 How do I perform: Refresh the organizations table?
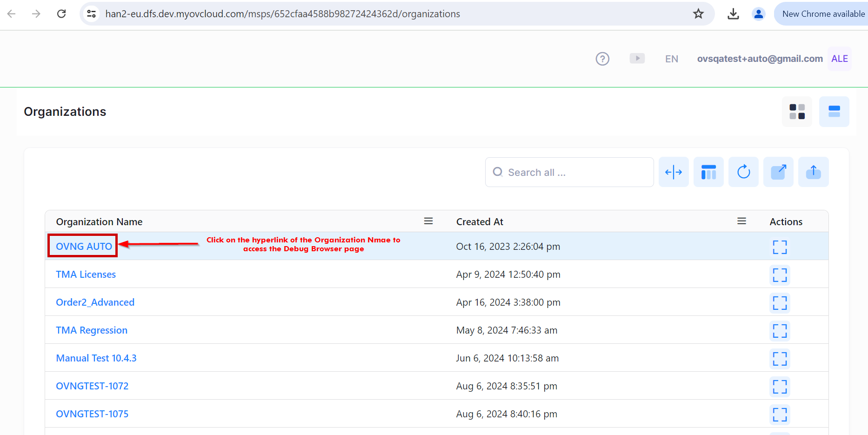point(743,172)
